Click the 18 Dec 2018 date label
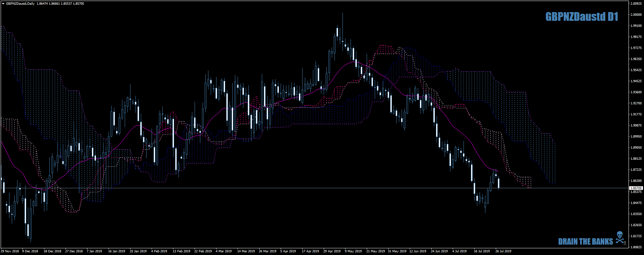 coord(52,251)
